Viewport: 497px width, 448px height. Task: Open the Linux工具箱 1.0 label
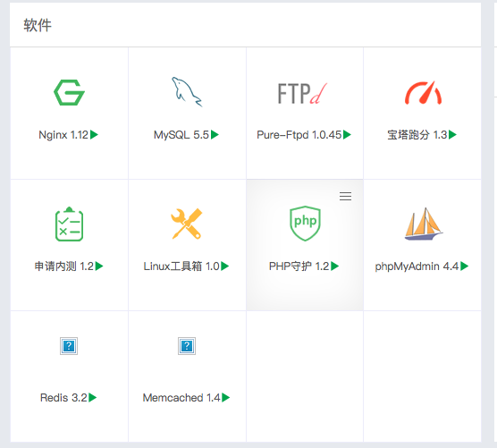pyautogui.click(x=181, y=266)
